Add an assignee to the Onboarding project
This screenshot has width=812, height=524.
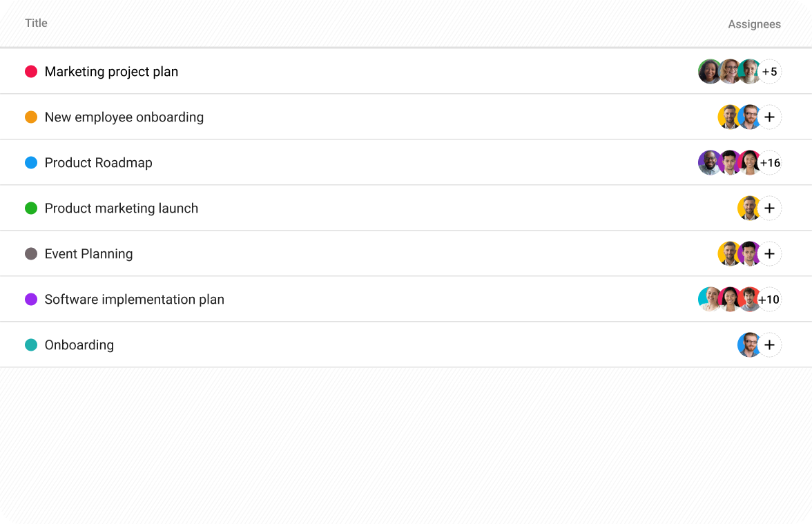[x=768, y=345]
